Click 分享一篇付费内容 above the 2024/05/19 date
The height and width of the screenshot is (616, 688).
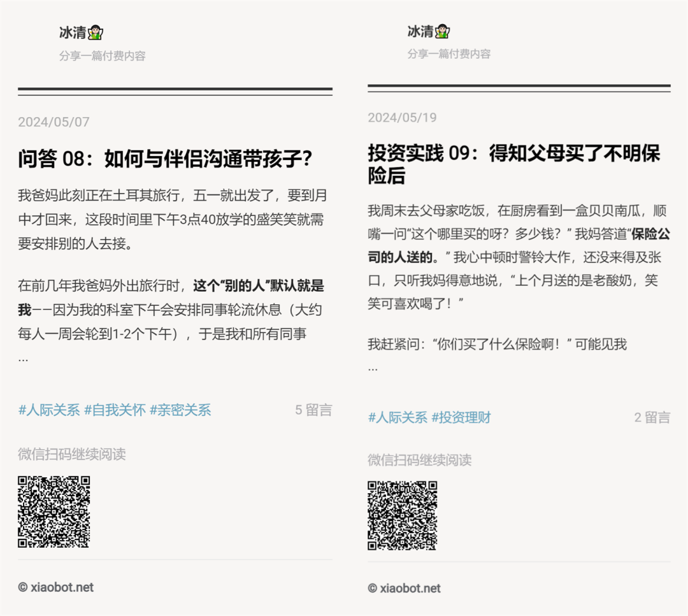pos(449,54)
